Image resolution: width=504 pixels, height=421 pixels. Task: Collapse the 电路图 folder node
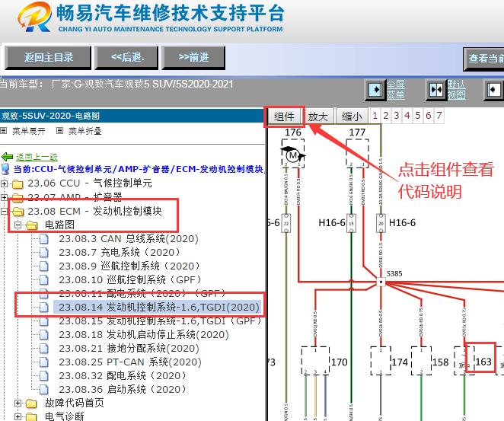(x=18, y=225)
